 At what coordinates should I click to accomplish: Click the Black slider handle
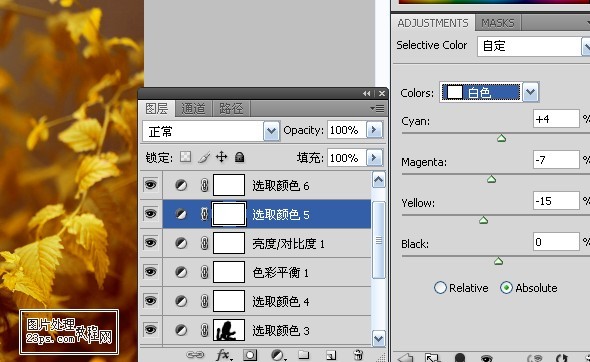click(499, 261)
